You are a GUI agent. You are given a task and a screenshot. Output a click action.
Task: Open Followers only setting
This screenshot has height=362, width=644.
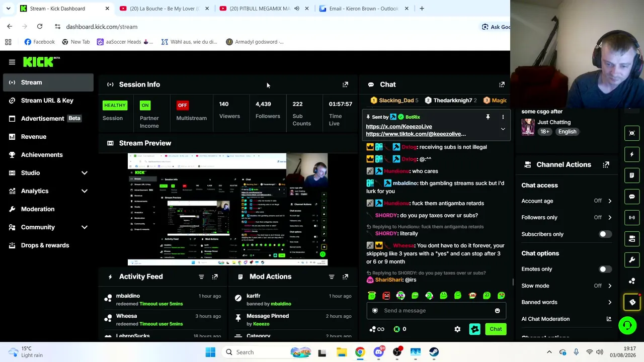(x=567, y=218)
